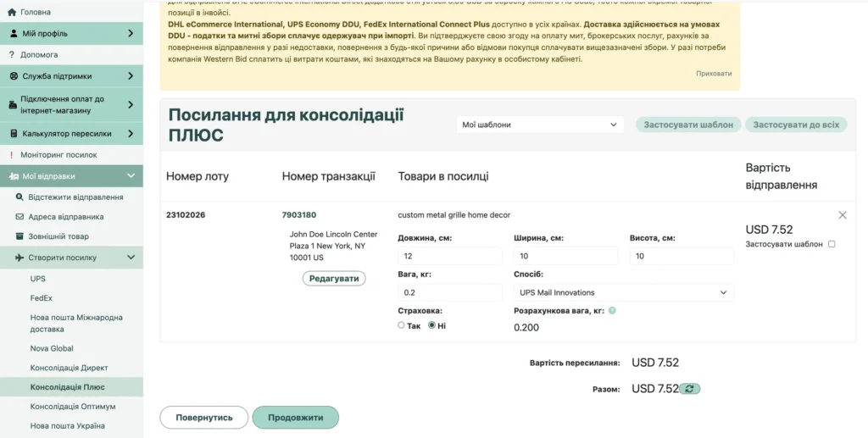Open transaction number 7903180
Viewport: 868px width, 438px height.
[x=299, y=215]
